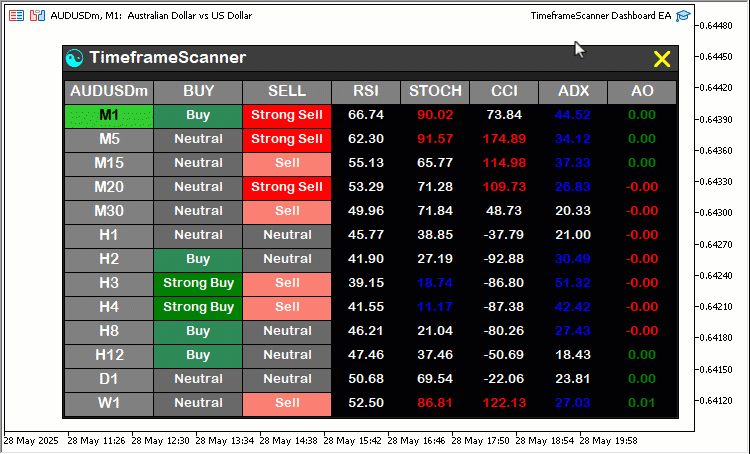Click the ADX column header

point(573,92)
